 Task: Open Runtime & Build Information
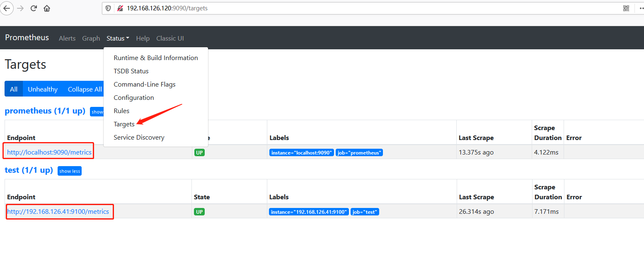click(155, 58)
